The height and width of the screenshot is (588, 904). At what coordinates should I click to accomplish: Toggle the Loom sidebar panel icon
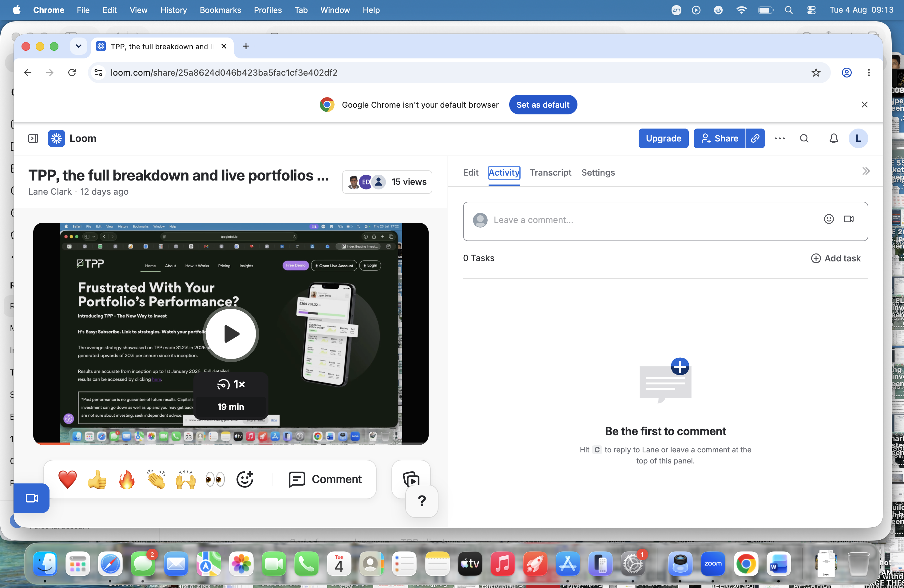33,138
